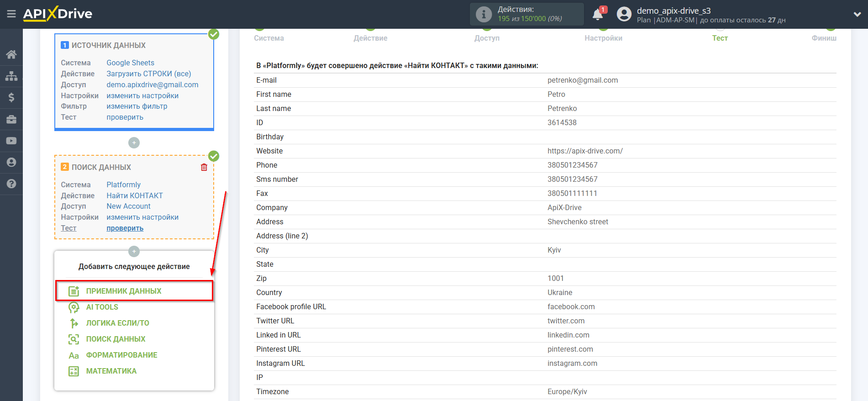Select ФОРМАТИРОВАНИЕ action
868x401 pixels.
(122, 355)
